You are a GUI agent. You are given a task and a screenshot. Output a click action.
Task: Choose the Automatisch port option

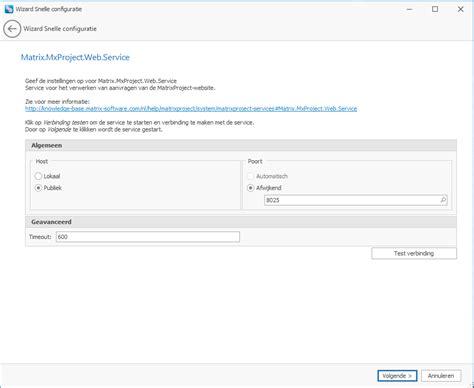(x=267, y=176)
